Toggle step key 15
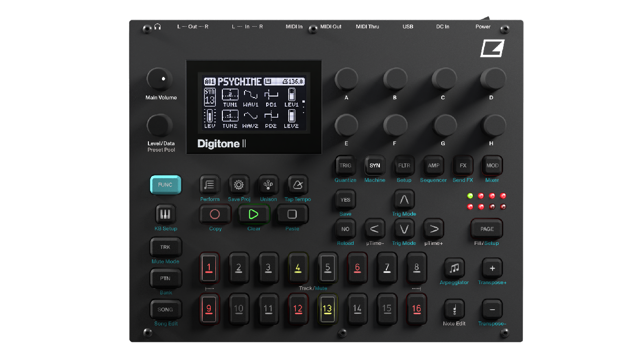Image resolution: width=644 pixels, height=362 pixels. [x=387, y=309]
